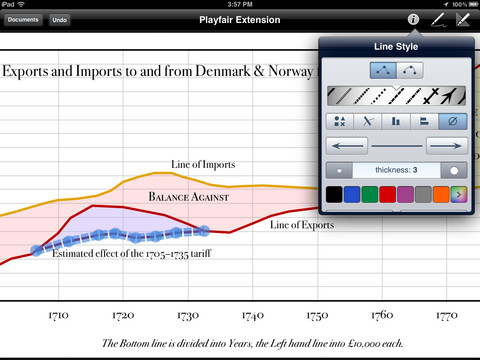480x360 pixels.
Task: Select leftmost blue point of dashed line
Action: (37, 250)
